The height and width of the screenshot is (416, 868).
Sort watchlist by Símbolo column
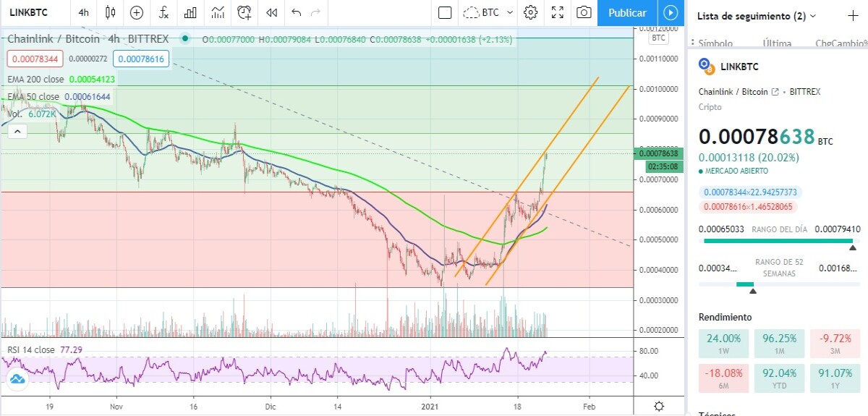[x=715, y=43]
